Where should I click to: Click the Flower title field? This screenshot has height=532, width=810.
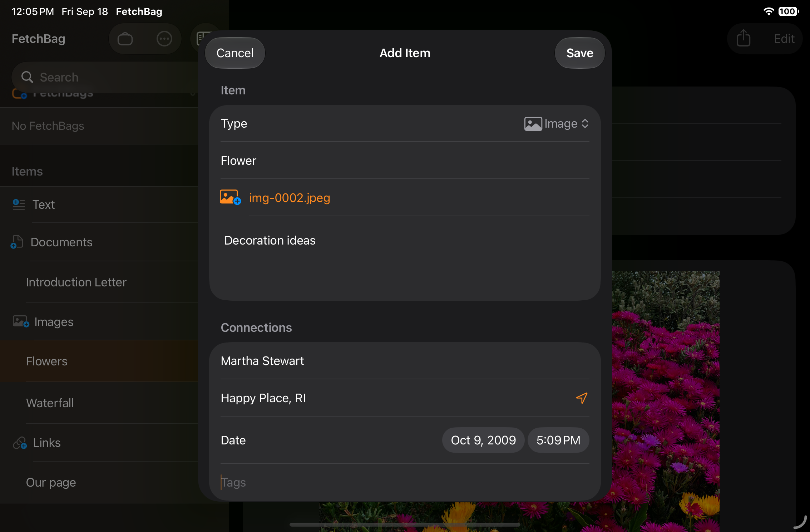point(405,161)
